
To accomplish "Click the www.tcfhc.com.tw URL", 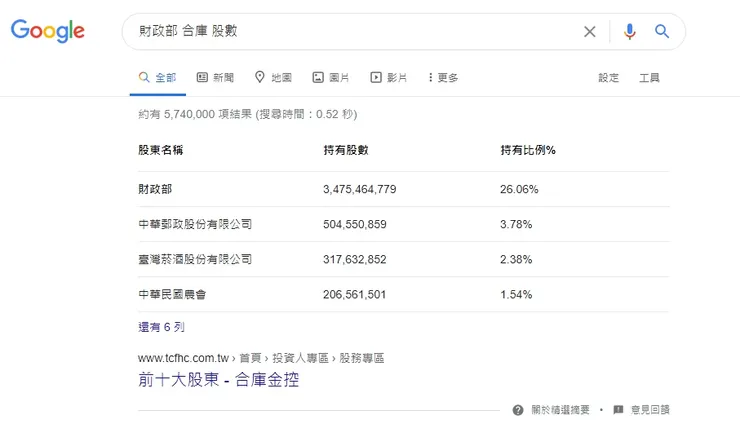I will pos(183,358).
